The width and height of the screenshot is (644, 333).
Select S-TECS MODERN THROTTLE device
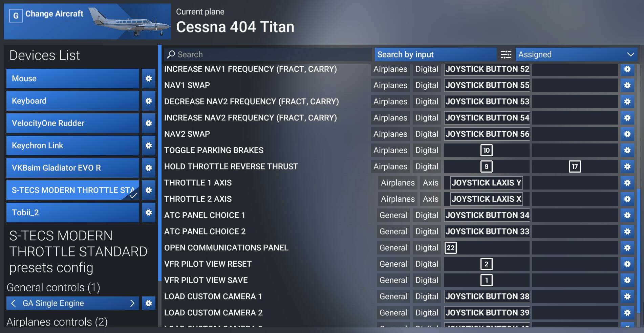click(x=72, y=190)
